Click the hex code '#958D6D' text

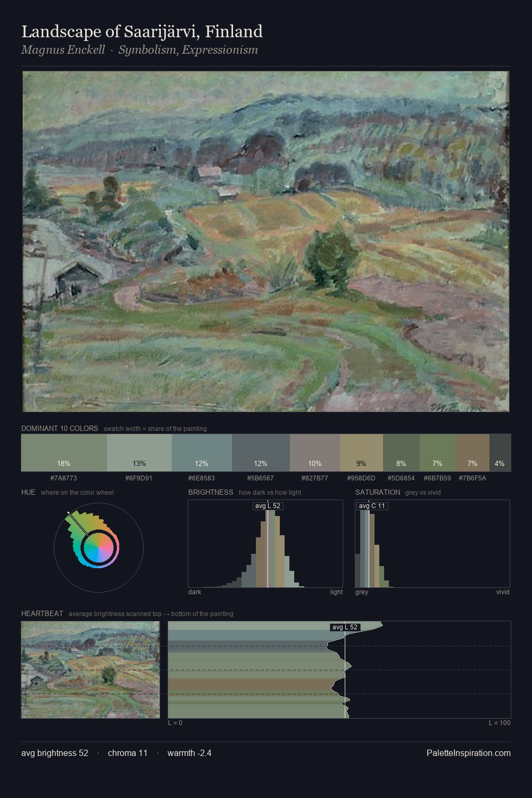361,478
